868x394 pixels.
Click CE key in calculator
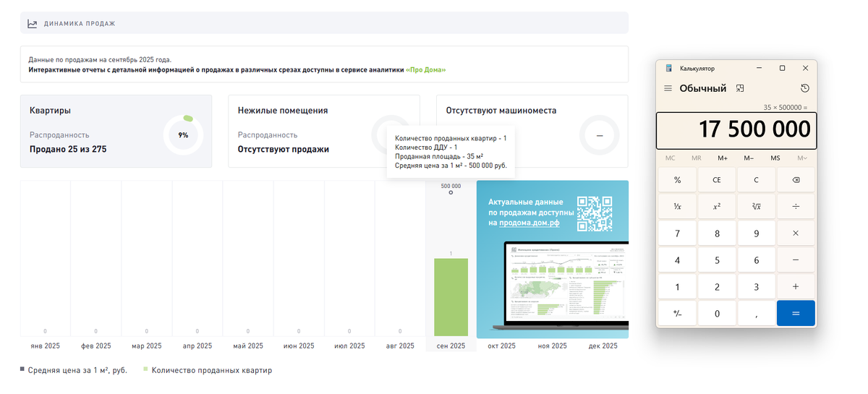coord(717,180)
